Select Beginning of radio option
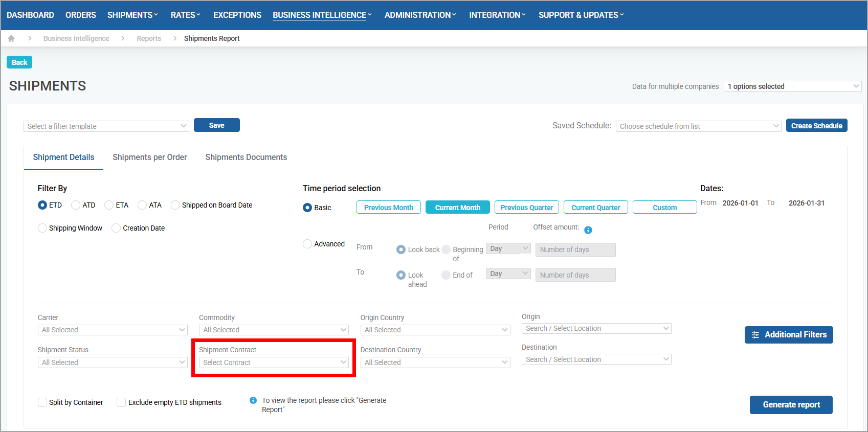The width and height of the screenshot is (868, 432). pyautogui.click(x=446, y=249)
